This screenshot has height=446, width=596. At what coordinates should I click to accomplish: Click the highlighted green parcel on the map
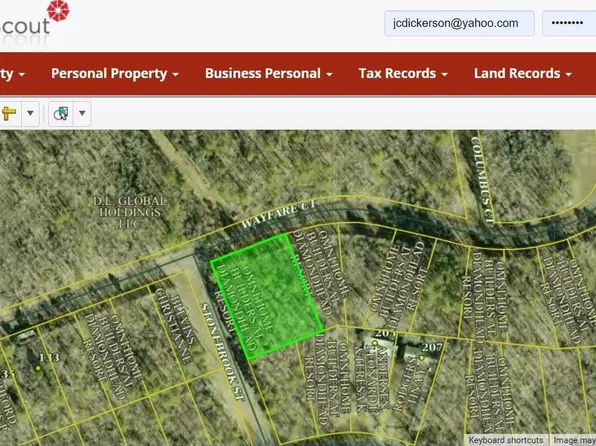pos(267,296)
